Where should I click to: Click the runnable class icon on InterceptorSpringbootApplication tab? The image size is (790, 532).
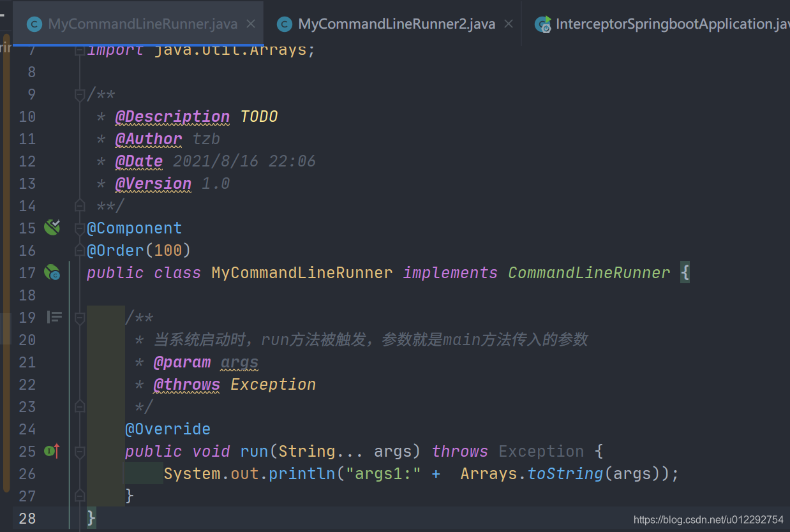pos(543,24)
